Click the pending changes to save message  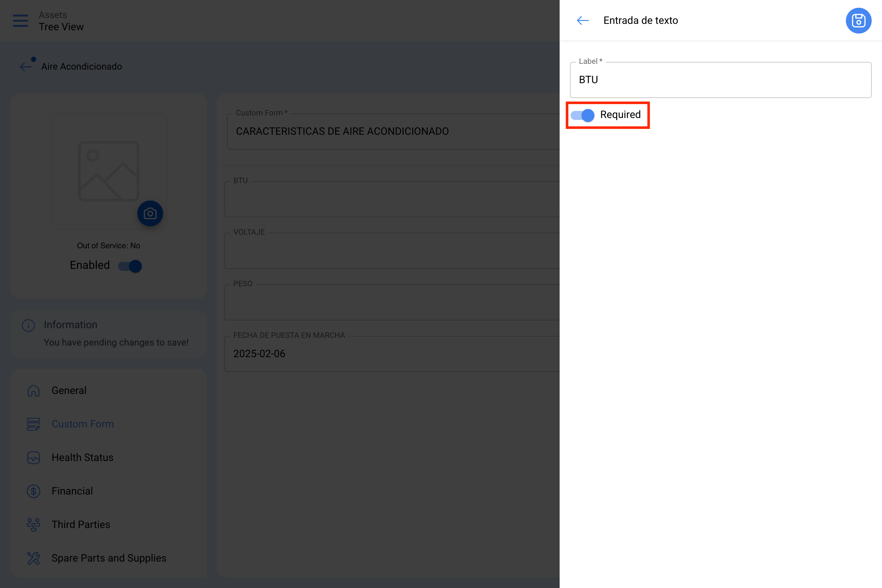click(x=116, y=343)
